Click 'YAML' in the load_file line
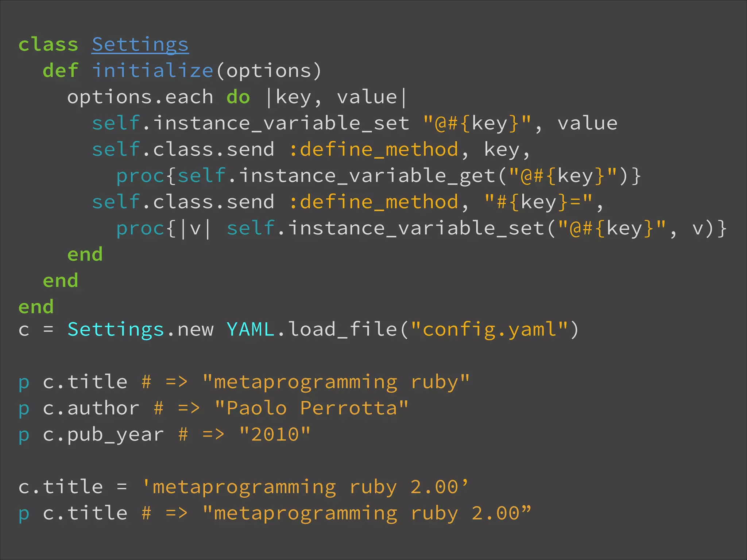747x560 pixels. [x=250, y=330]
